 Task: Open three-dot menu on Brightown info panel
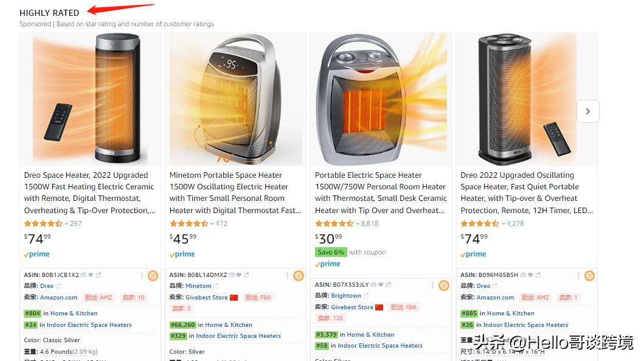(432, 285)
